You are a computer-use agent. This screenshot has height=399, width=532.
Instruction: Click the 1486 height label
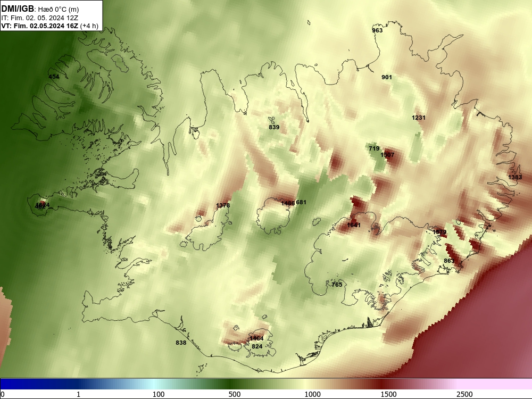tap(288, 204)
